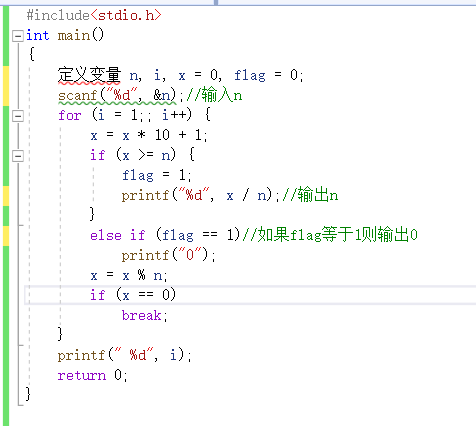Click the 'break;' statement
The image size is (476, 432).
click(144, 315)
